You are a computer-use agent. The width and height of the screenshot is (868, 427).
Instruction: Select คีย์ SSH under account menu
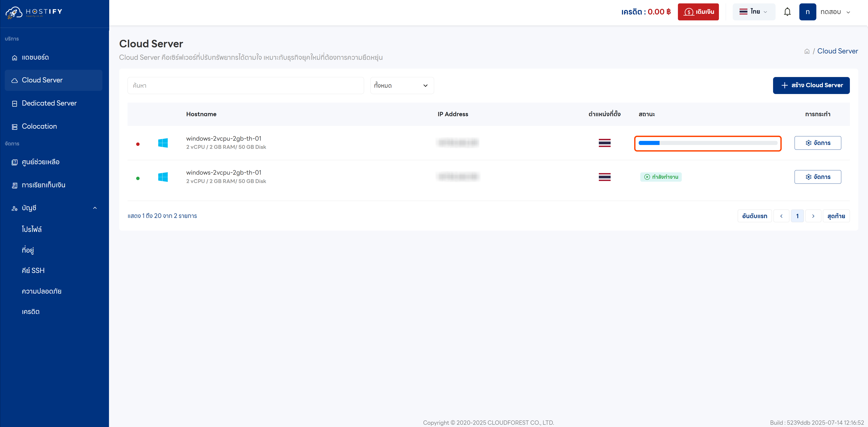[33, 270]
